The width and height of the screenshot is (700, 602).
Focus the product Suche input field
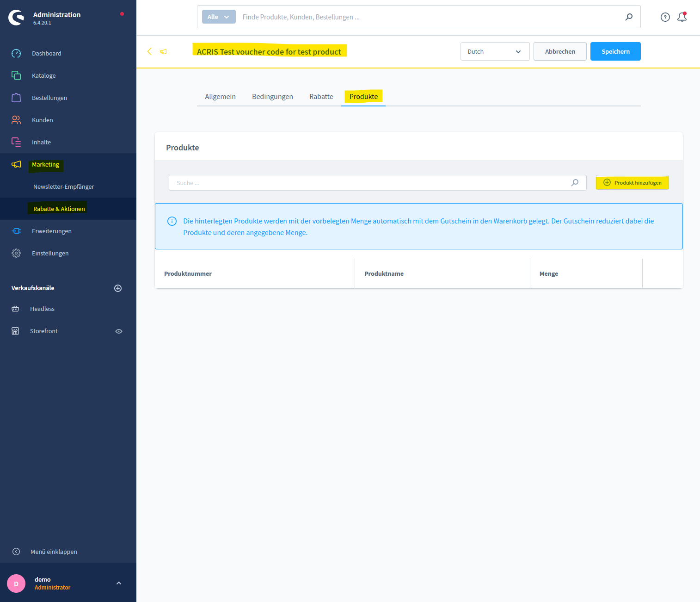[x=378, y=183]
